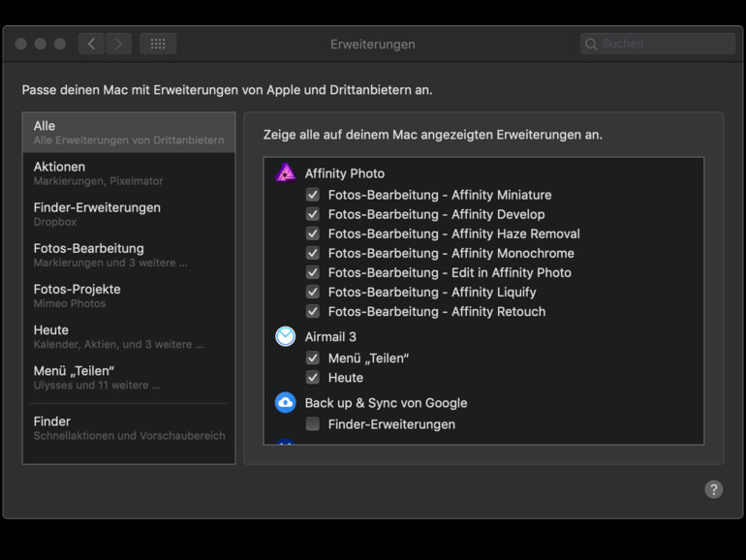Show all preferences grid button
The width and height of the screenshot is (746, 560).
[x=158, y=44]
